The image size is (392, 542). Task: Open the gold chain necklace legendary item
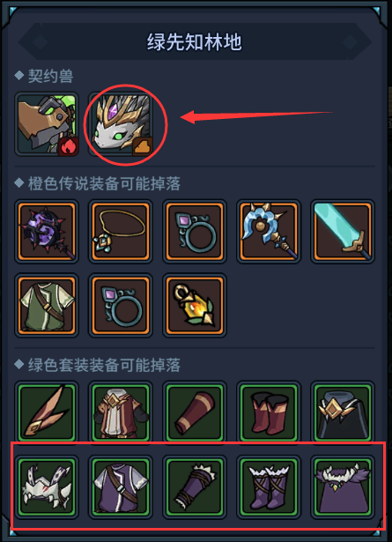pos(121,231)
